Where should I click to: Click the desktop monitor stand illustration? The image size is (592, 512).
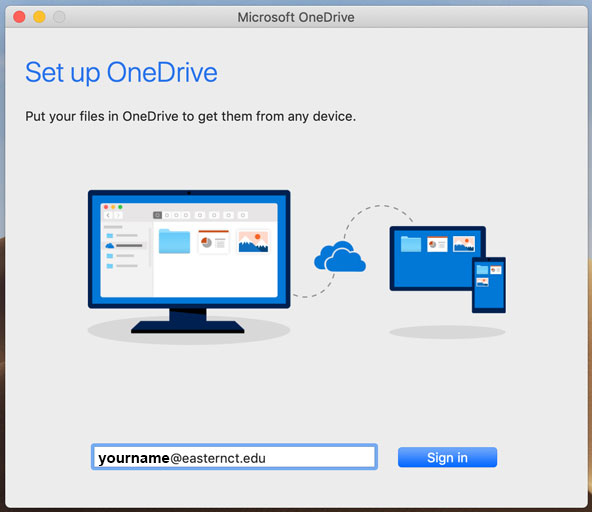[188, 321]
